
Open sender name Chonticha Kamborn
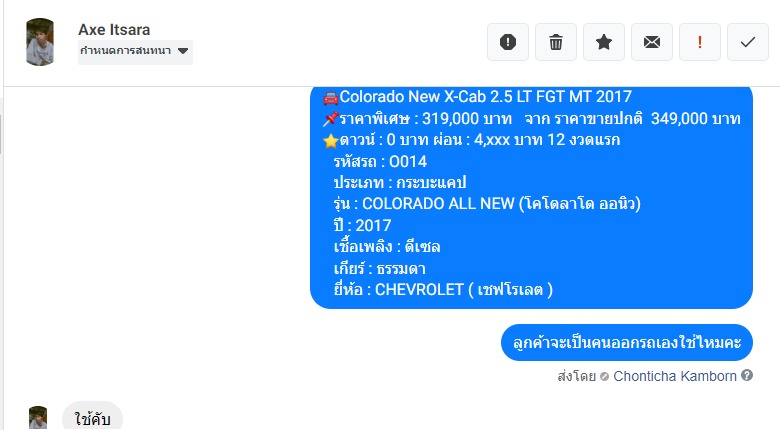coord(675,376)
